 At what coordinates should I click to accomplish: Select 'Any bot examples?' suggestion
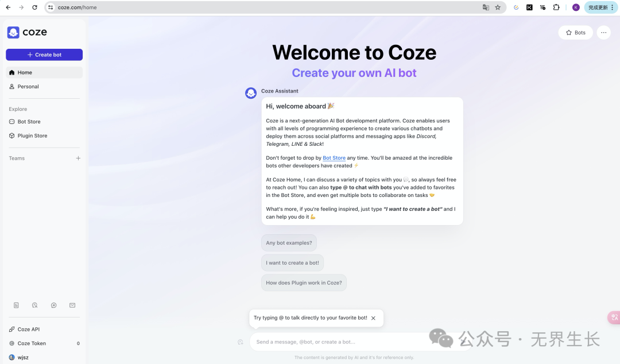(289, 243)
